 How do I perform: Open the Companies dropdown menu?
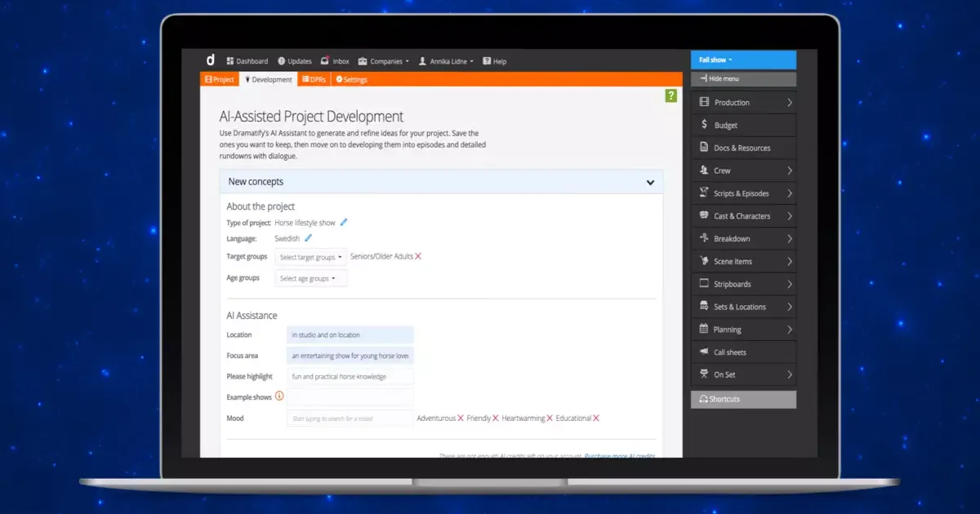[384, 61]
